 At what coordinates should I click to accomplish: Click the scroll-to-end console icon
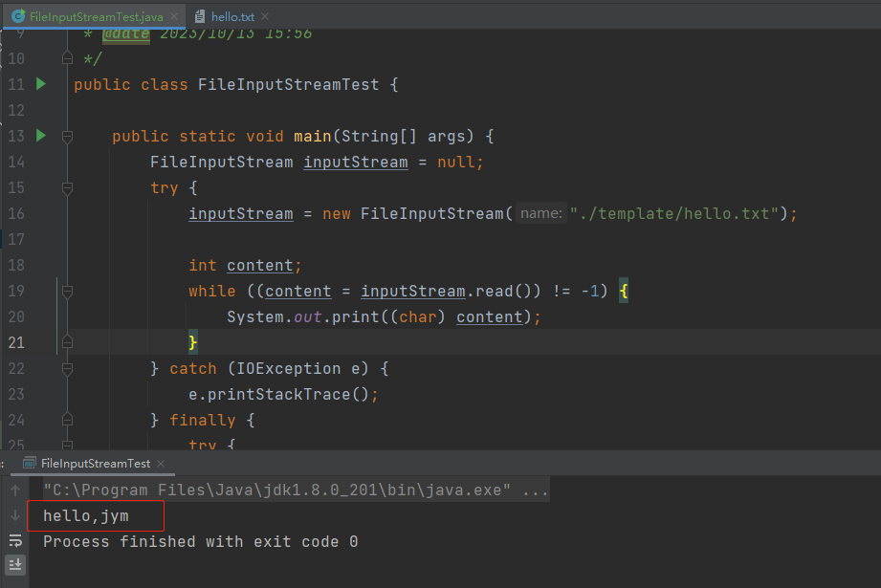15,564
